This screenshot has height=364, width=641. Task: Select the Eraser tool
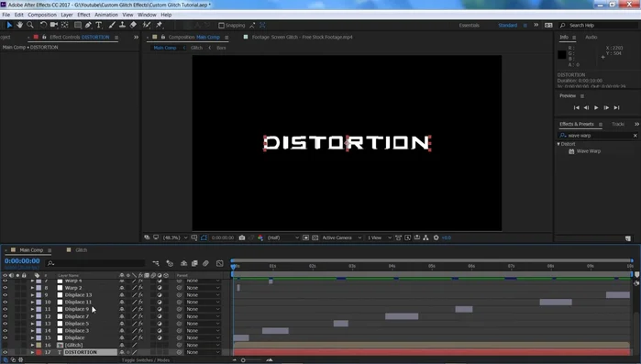coord(133,25)
